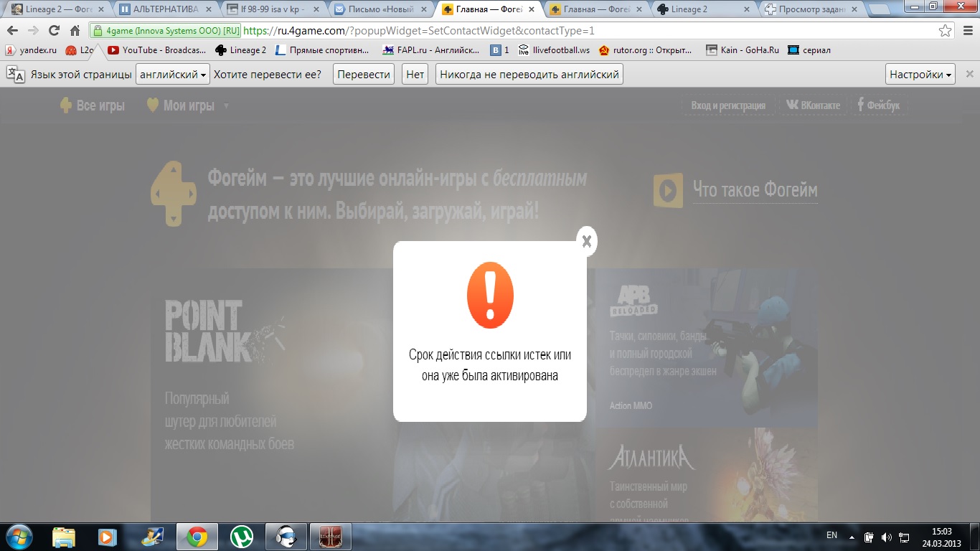Viewport: 980px width, 551px height.
Task: Click the EN language indicator
Action: click(831, 535)
